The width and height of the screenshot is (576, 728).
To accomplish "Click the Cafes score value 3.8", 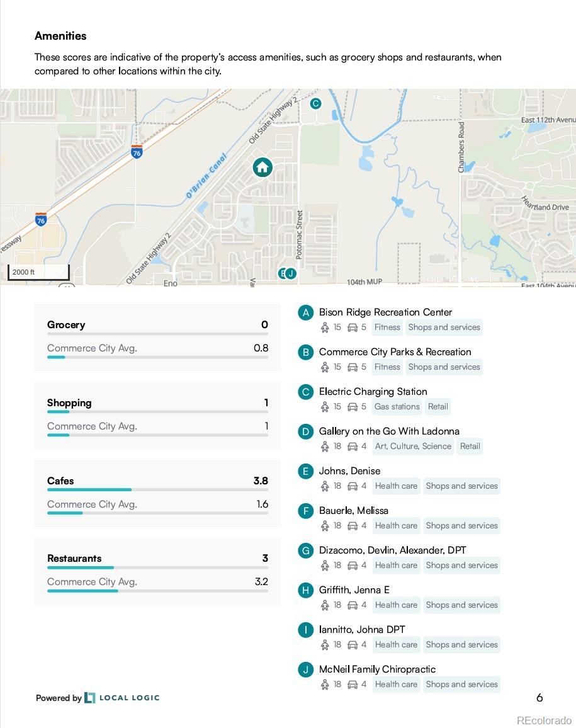I will tap(261, 481).
